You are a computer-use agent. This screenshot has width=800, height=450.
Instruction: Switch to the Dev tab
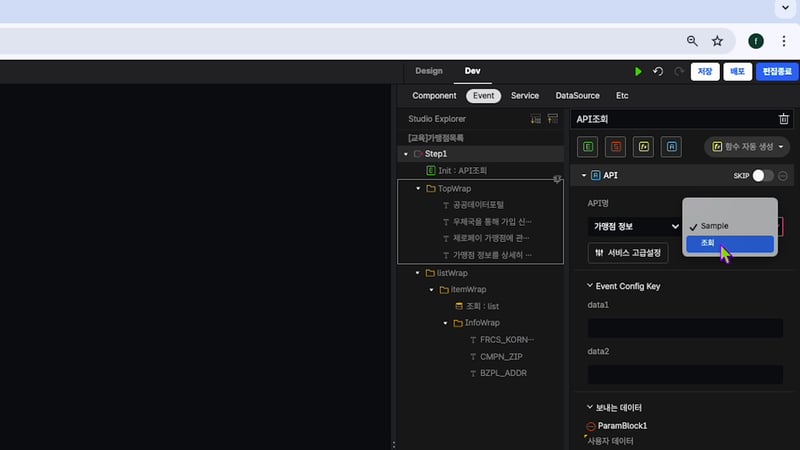[x=472, y=71]
